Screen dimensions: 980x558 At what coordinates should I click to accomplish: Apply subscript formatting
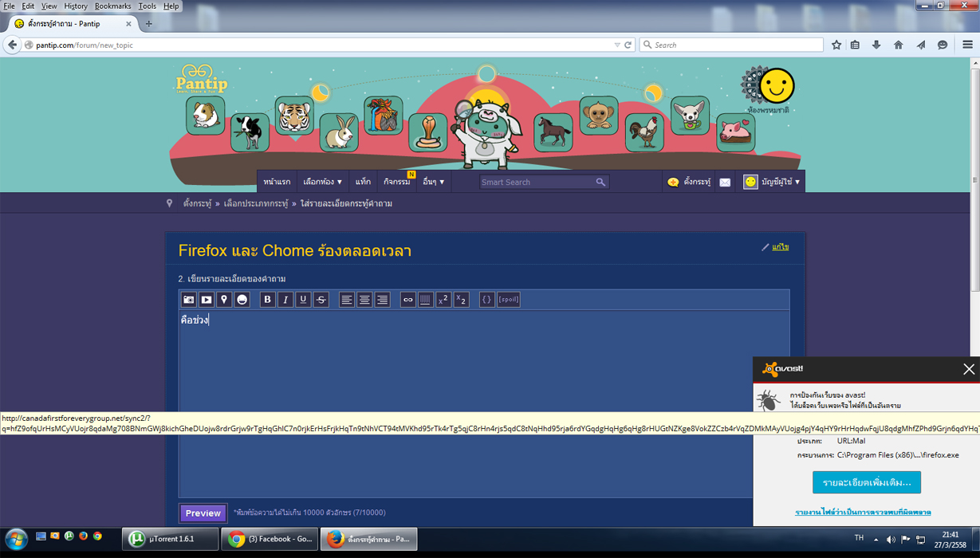coord(461,300)
